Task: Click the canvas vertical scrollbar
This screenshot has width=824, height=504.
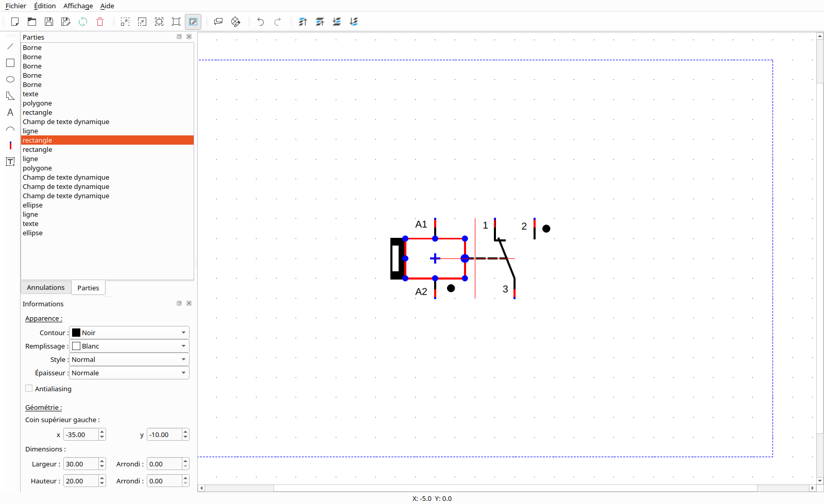Action: [x=820, y=258]
